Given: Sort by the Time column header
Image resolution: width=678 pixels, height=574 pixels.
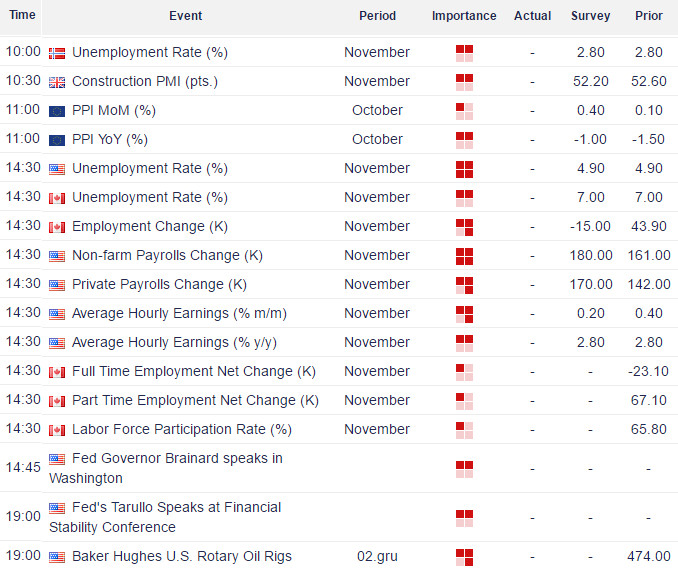Looking at the screenshot, I should click(x=22, y=15).
